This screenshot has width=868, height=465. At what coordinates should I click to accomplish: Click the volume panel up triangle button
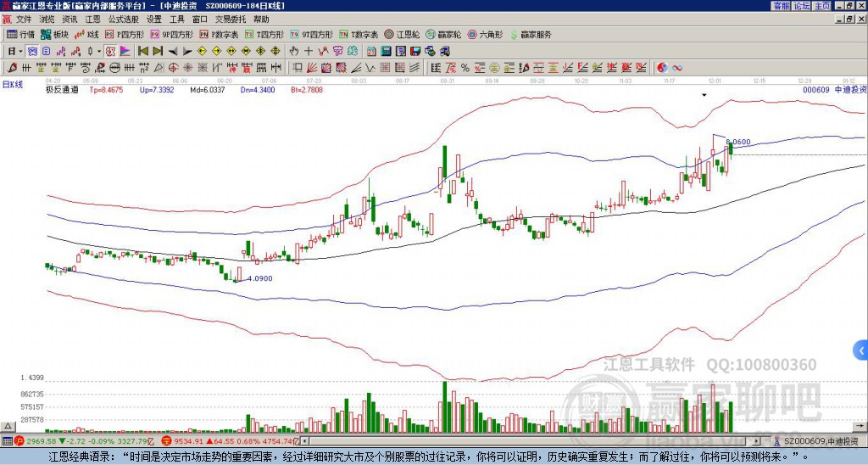point(8,426)
